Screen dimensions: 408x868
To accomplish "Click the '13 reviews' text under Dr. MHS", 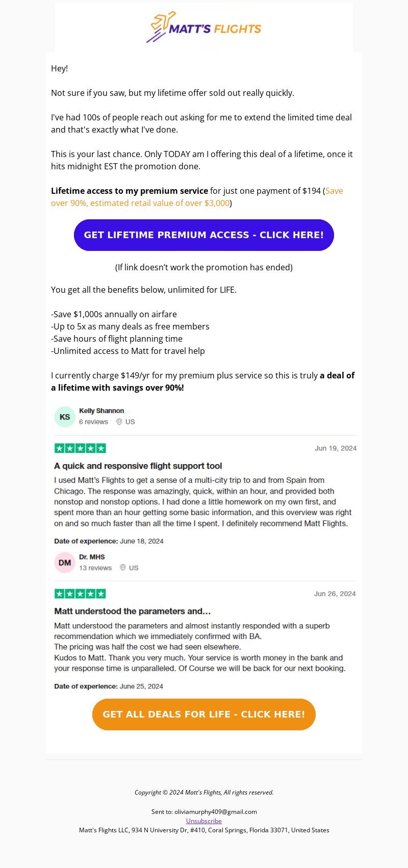I will tap(95, 568).
